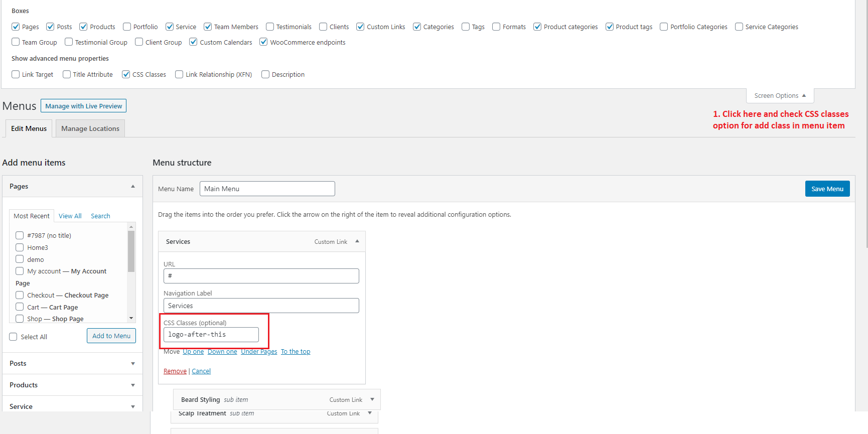Image resolution: width=868 pixels, height=434 pixels.
Task: Check the Home3 page
Action: [20, 247]
